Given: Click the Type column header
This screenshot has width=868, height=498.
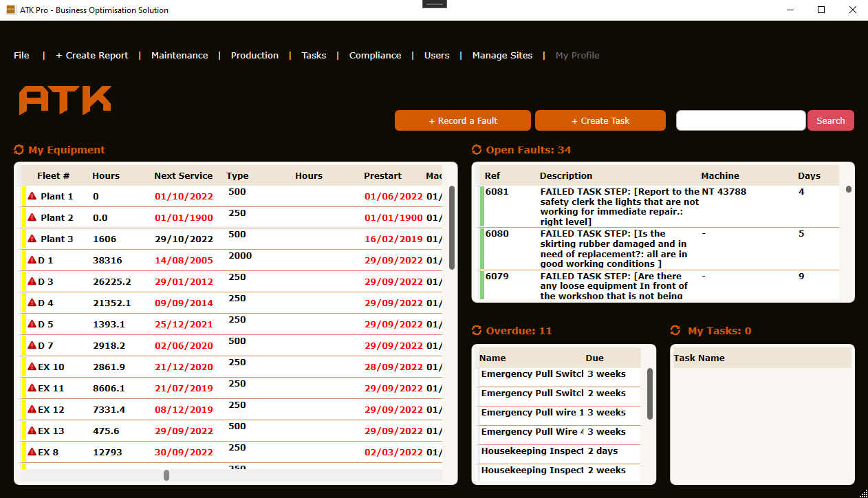Looking at the screenshot, I should [237, 175].
